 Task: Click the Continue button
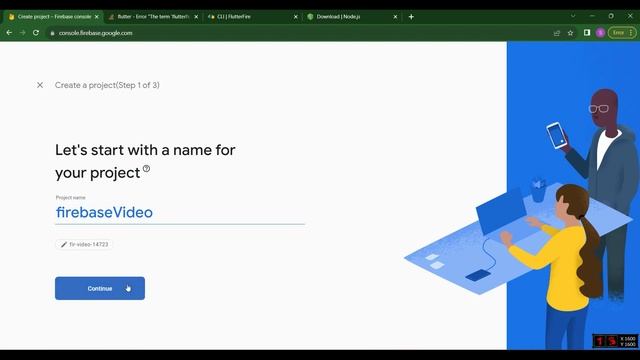[100, 288]
